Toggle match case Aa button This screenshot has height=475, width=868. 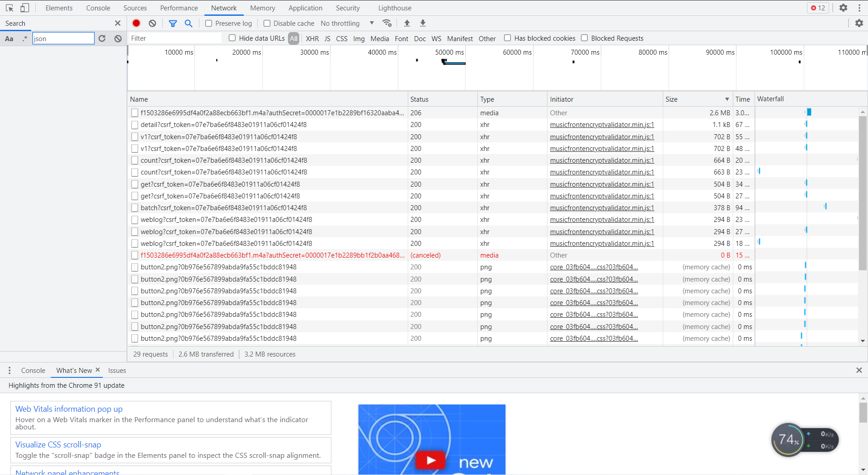point(9,38)
